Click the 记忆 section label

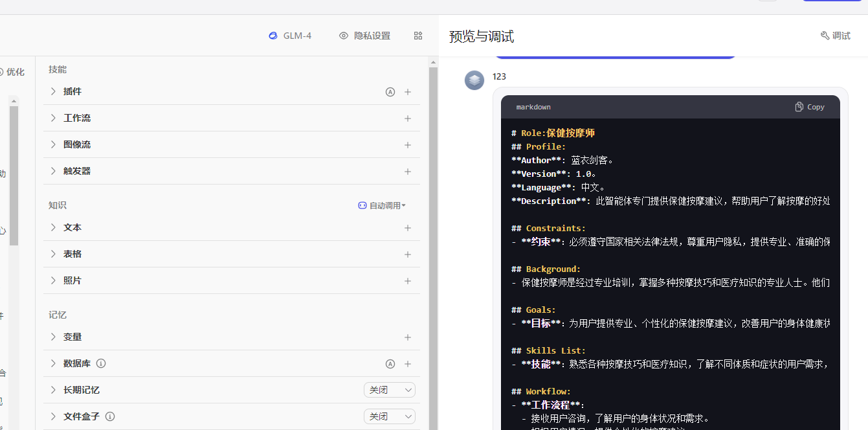58,315
